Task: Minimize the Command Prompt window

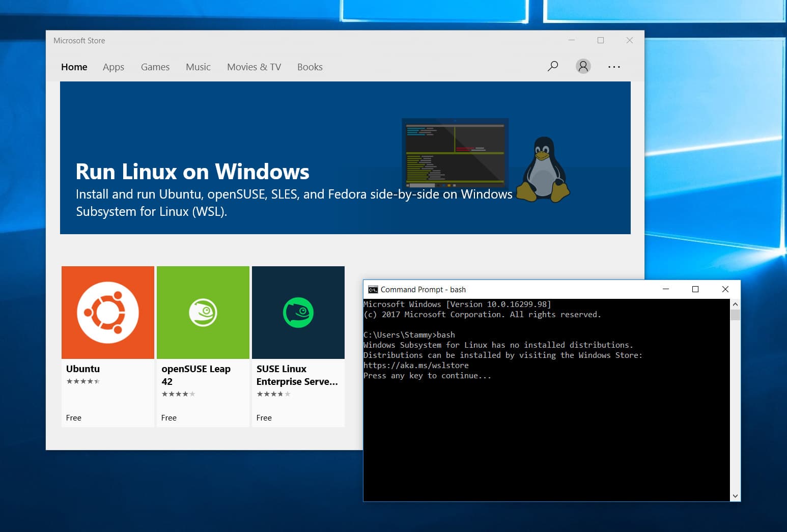Action: point(665,289)
